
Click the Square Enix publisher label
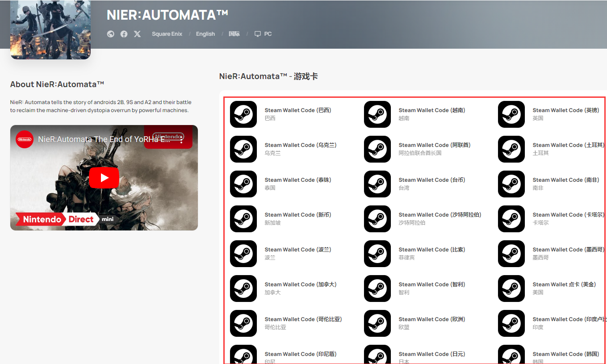[167, 34]
